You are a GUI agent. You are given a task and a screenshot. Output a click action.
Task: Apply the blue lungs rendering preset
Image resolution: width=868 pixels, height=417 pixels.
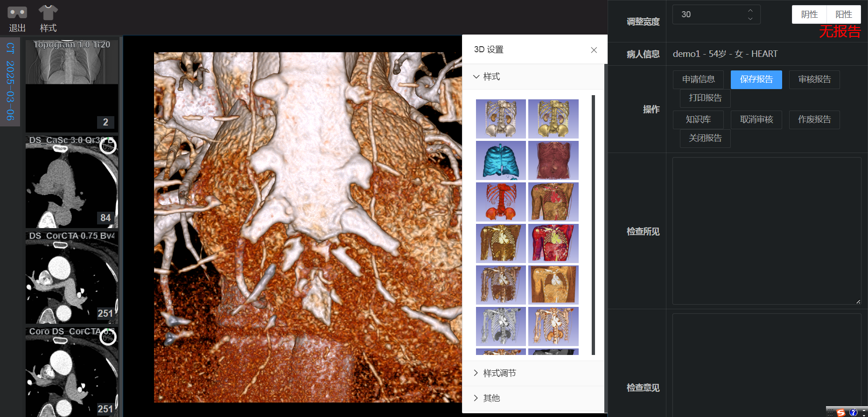tap(501, 160)
